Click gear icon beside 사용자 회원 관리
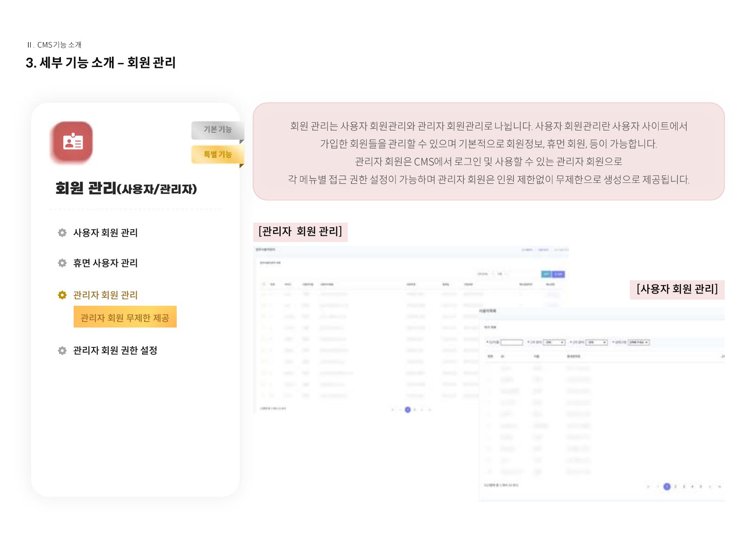Viewport: 756px width, 535px height. pos(62,233)
